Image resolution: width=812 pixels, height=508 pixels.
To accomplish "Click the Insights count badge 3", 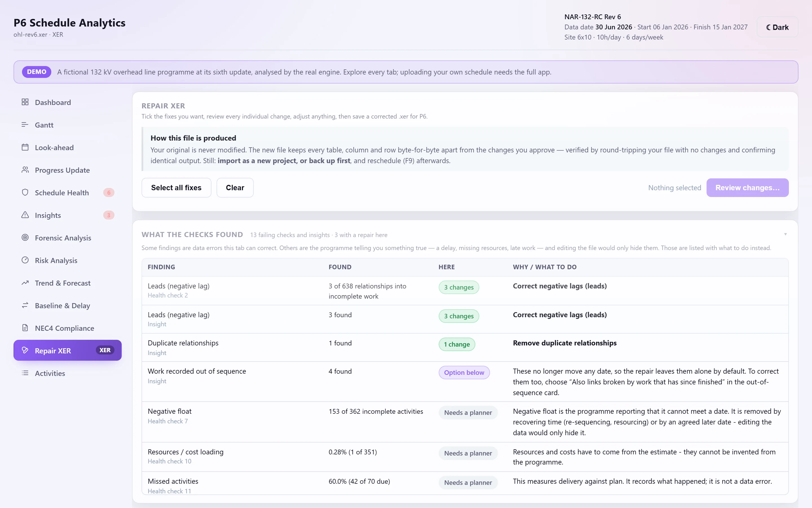I will [109, 215].
